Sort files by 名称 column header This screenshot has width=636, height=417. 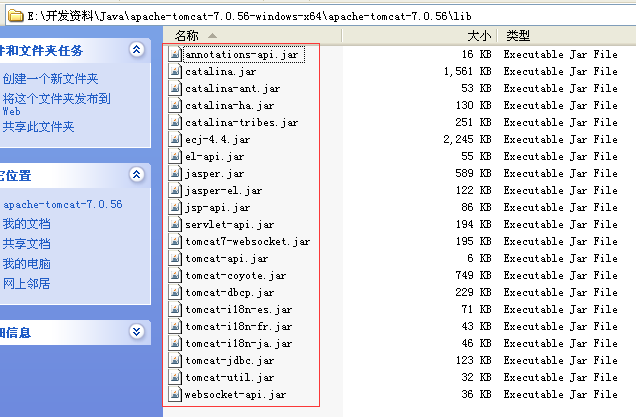tap(252, 36)
